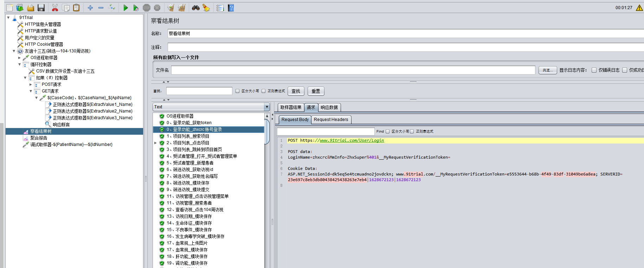Switch to 请求 tab

point(311,107)
